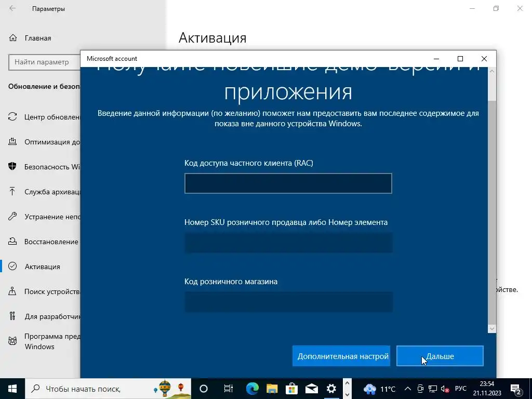Click the Найти параметр search box
Image resolution: width=532 pixels, height=399 pixels.
(44, 62)
